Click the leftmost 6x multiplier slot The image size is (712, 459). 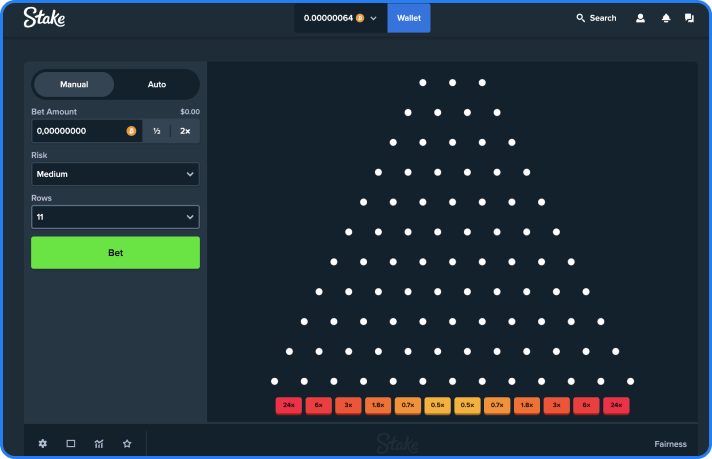(319, 405)
